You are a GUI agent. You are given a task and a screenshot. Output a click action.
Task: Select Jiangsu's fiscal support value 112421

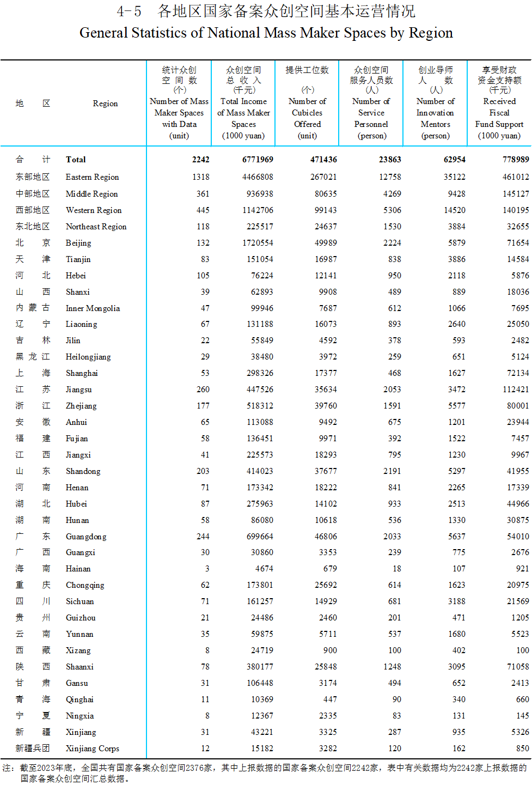pyautogui.click(x=515, y=390)
